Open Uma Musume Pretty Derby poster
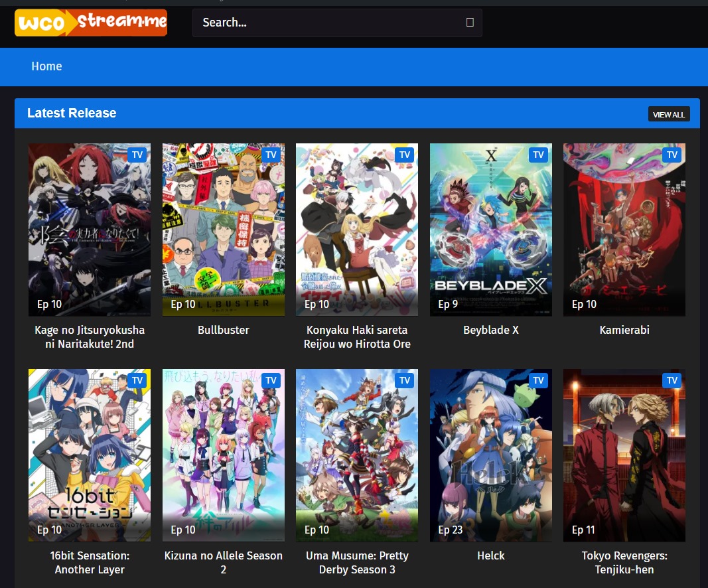Viewport: 708px width, 588px height. point(357,455)
